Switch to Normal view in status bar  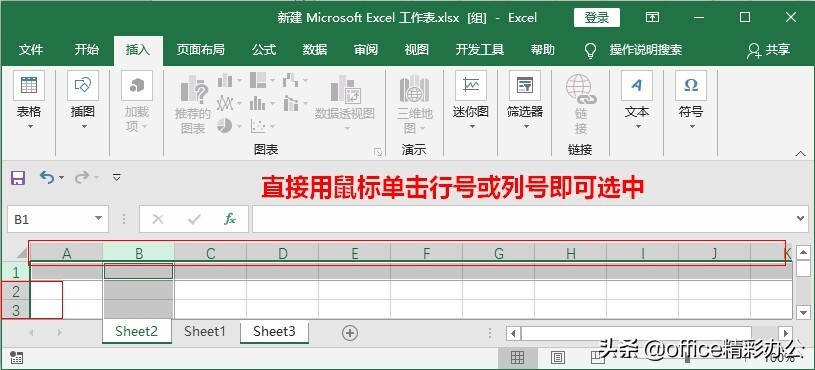click(517, 358)
